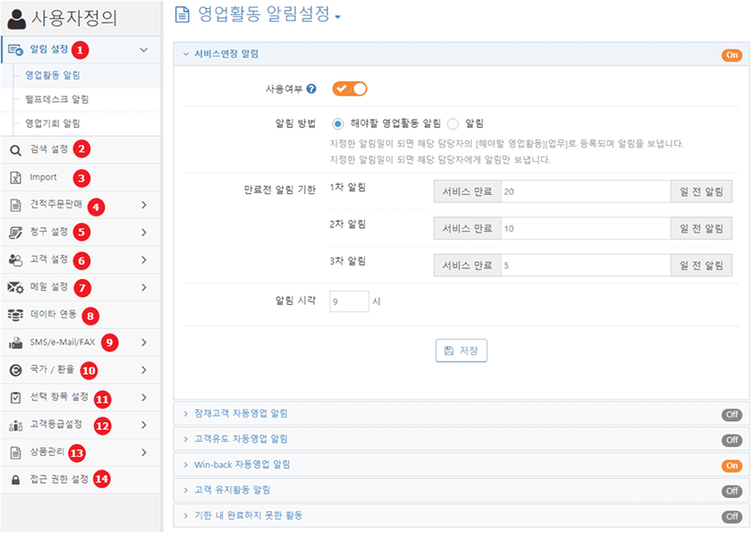The height and width of the screenshot is (533, 756).
Task: Open the 영업기회 알림 submenu item
Action: click(81, 123)
